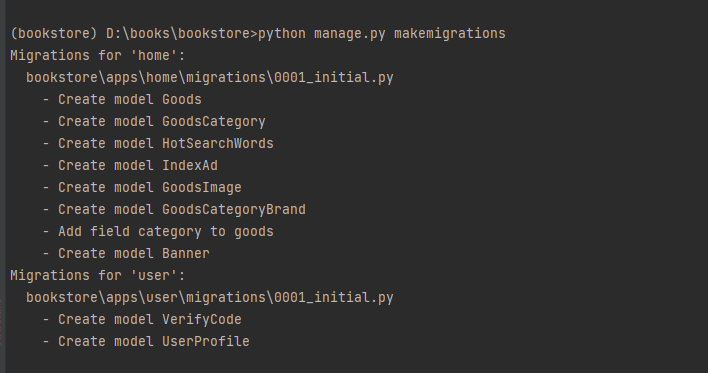Viewport: 708px width, 373px height.
Task: Click the makemigrations word in the command
Action: click(450, 33)
